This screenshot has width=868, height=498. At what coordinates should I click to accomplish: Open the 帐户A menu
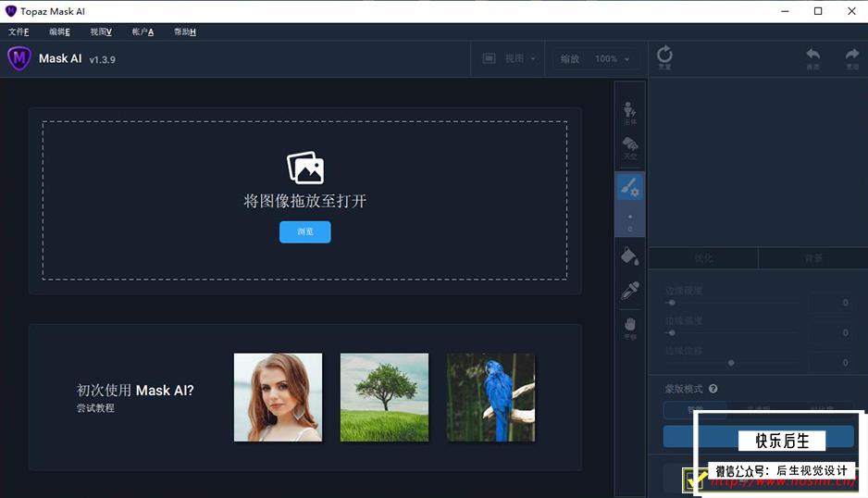[143, 31]
